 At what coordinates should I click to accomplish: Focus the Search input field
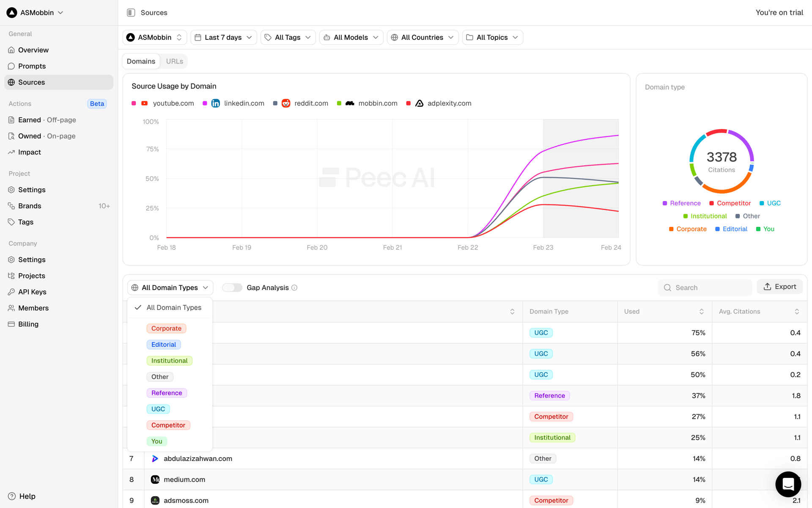(x=705, y=287)
